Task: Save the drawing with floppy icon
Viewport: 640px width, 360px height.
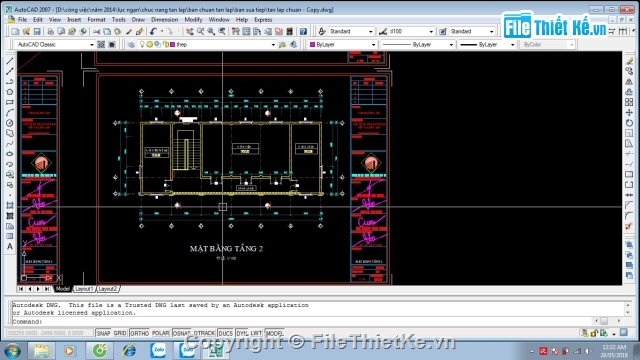Action: click(37, 31)
